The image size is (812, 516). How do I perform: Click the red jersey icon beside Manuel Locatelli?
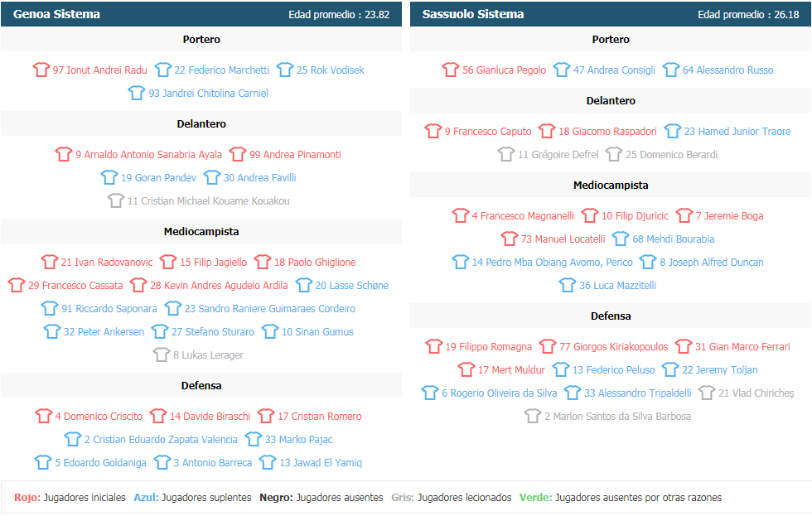[x=509, y=239]
